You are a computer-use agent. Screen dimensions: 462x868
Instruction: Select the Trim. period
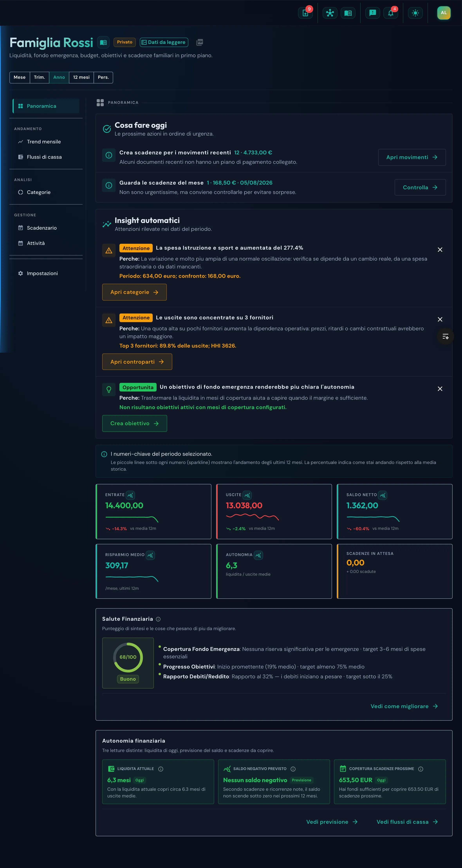click(39, 77)
